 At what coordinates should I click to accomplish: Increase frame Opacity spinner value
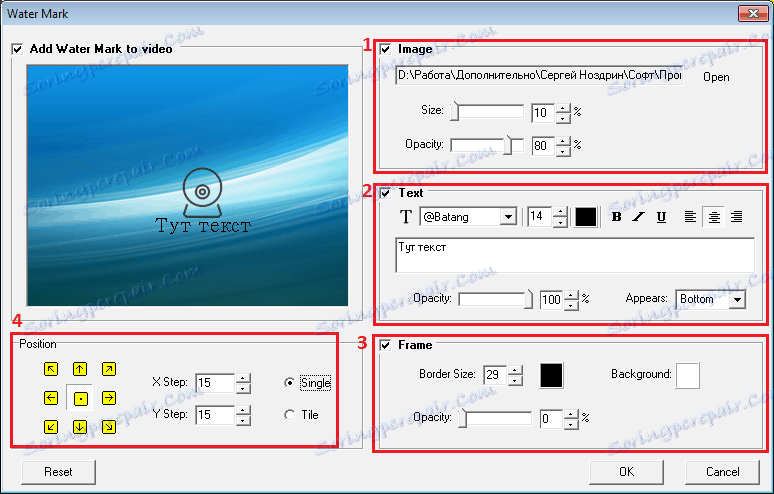pos(571,415)
